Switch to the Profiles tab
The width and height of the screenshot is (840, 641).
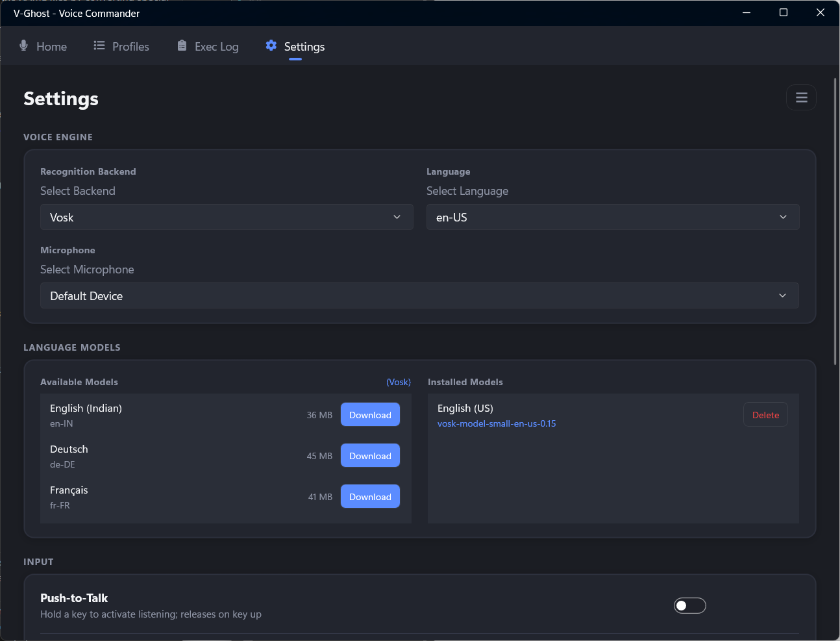click(130, 47)
